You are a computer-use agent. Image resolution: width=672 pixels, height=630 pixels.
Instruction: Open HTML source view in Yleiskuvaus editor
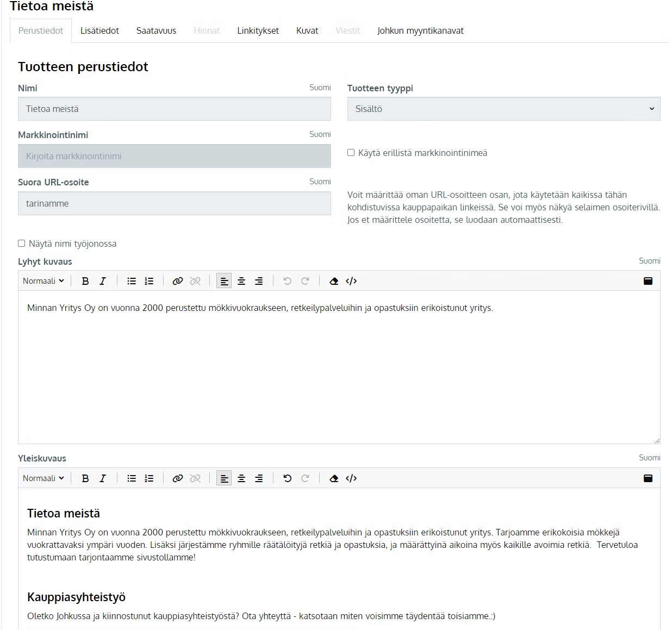point(351,478)
